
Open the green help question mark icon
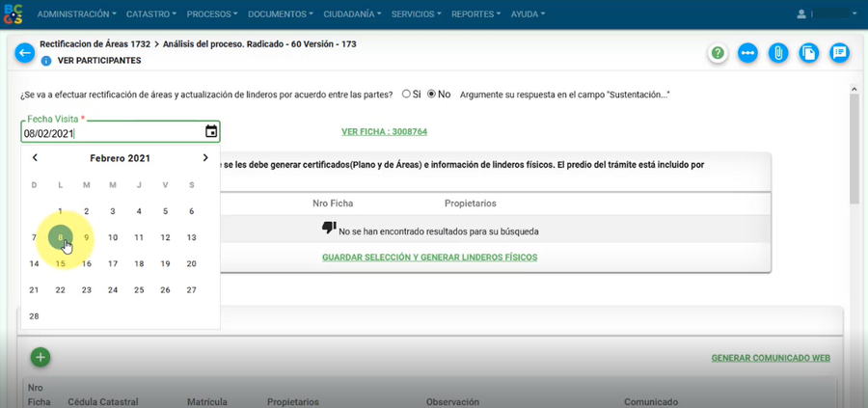[x=718, y=53]
